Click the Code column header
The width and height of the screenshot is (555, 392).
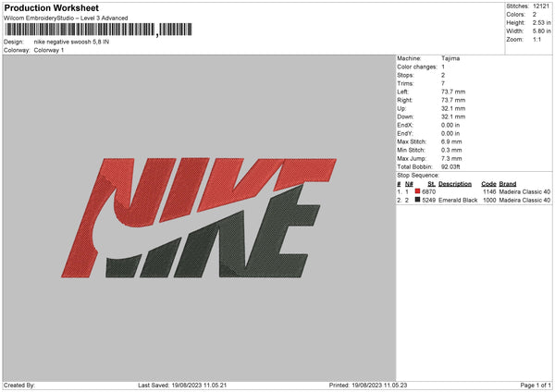pos(488,184)
